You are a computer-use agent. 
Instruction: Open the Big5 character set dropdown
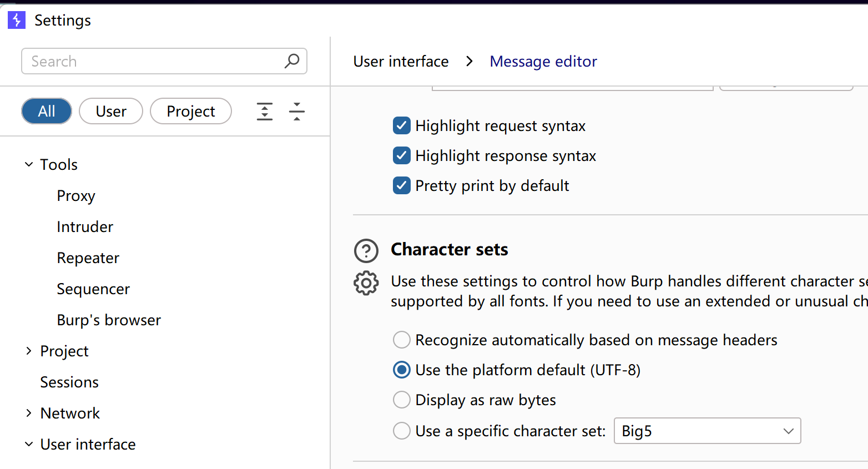(x=707, y=431)
